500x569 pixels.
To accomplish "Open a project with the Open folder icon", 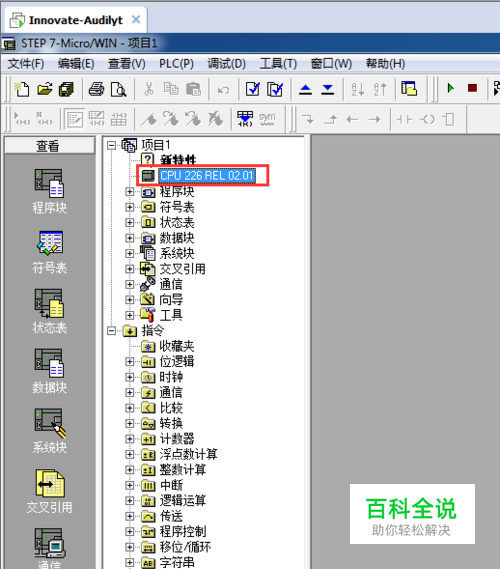I will (45, 89).
